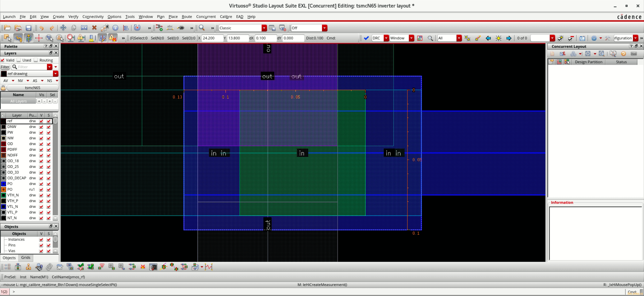Enable the Routing layers checkbox
644x296 pixels.
point(36,60)
